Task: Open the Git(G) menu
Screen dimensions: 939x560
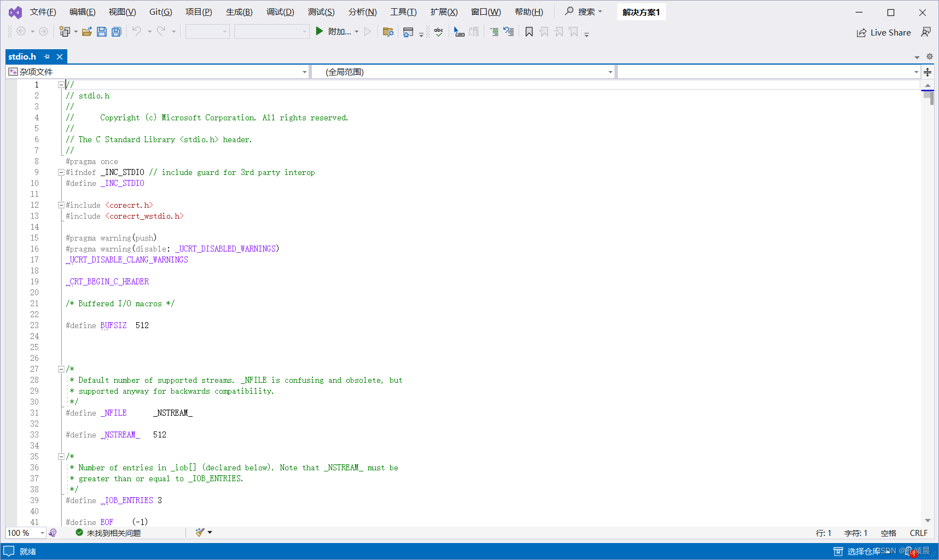Action: (x=160, y=12)
